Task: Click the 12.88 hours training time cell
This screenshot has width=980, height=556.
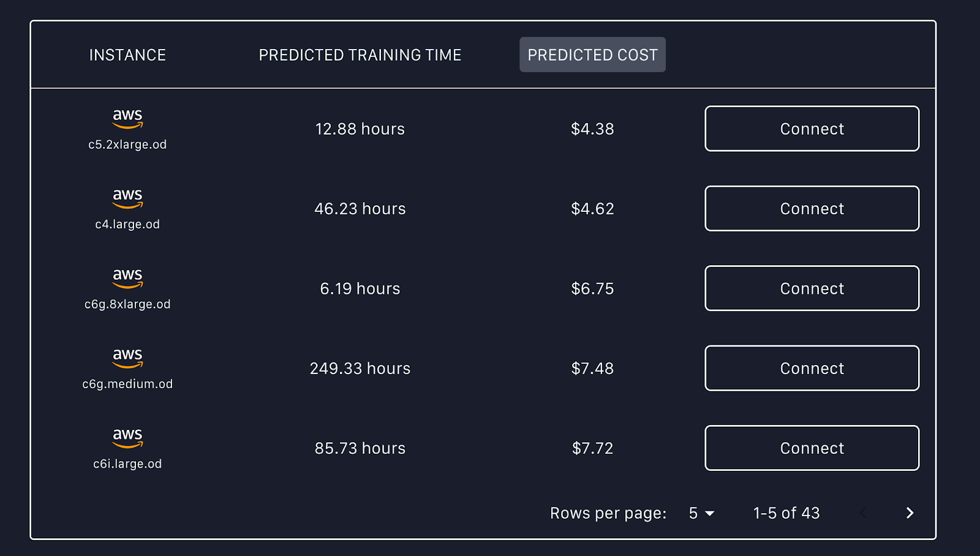Action: [360, 129]
